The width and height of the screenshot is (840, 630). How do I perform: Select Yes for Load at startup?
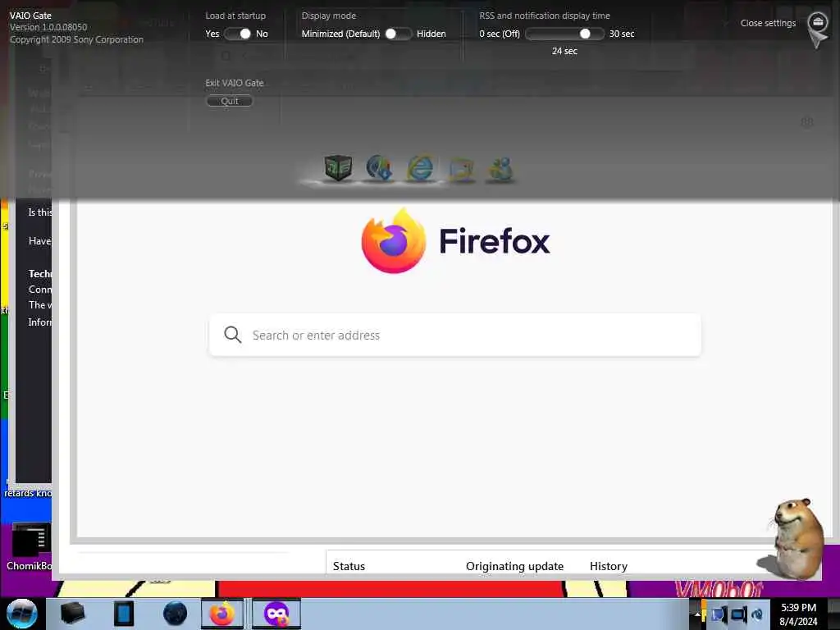(212, 34)
